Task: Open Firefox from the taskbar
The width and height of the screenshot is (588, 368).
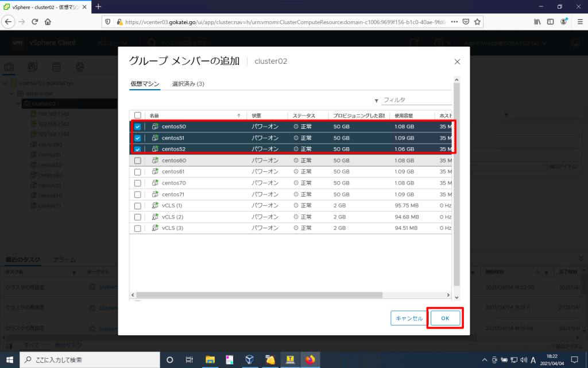Action: [x=310, y=360]
